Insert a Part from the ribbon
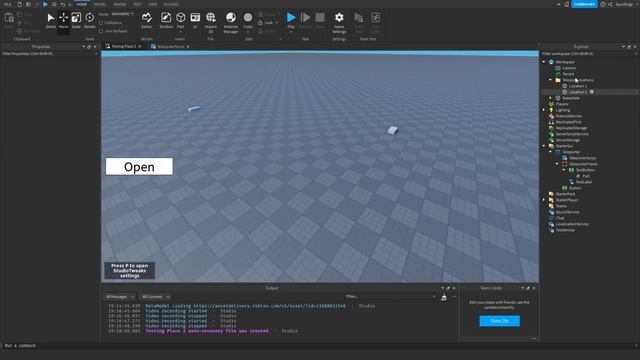The image size is (640, 360). click(x=180, y=20)
